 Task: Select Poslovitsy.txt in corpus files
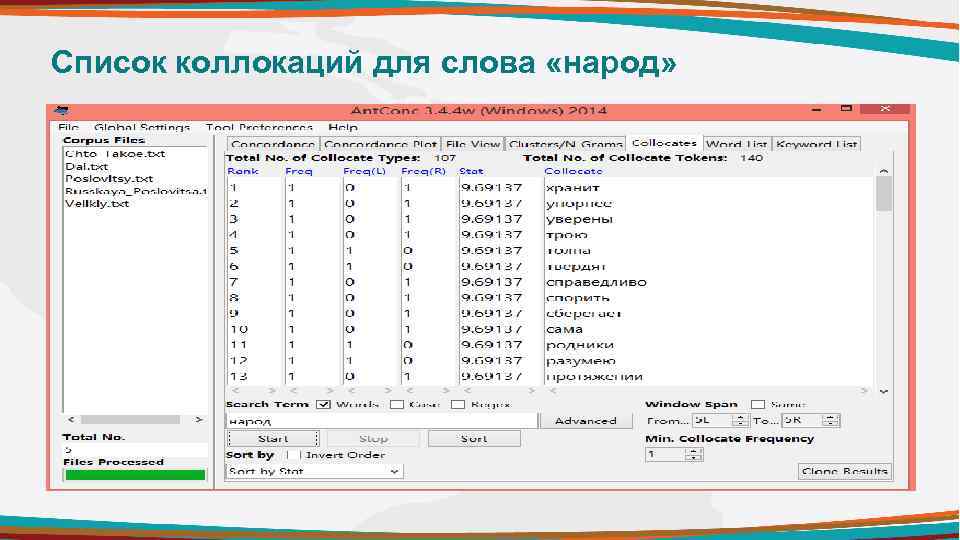109,179
